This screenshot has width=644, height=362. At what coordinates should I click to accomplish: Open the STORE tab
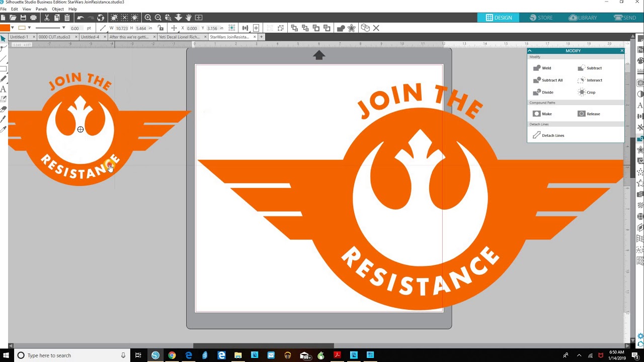tap(541, 18)
